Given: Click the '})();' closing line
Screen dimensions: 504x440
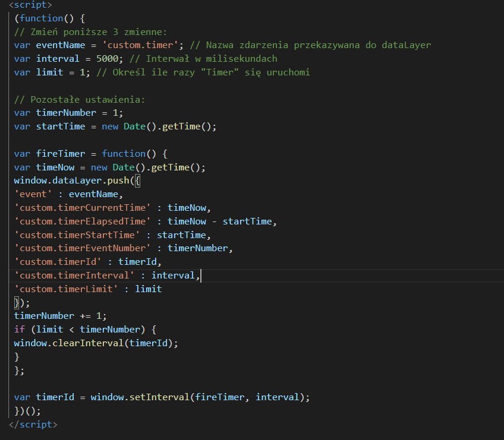Looking at the screenshot, I should click(x=27, y=411).
